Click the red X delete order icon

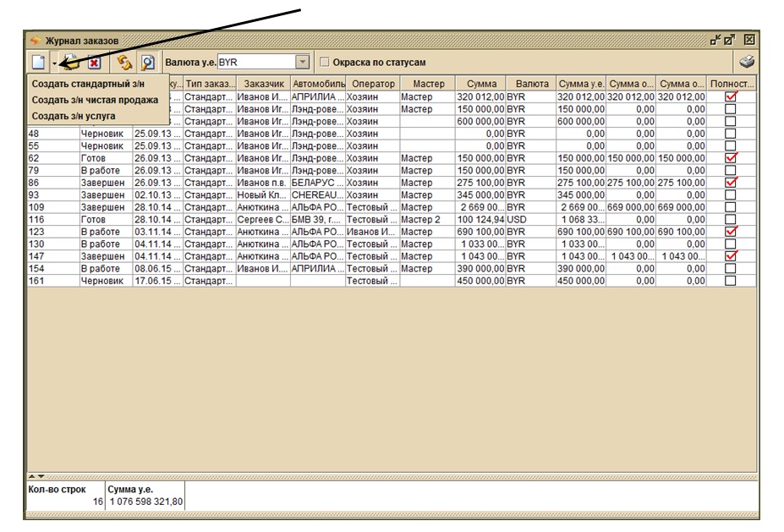[94, 63]
